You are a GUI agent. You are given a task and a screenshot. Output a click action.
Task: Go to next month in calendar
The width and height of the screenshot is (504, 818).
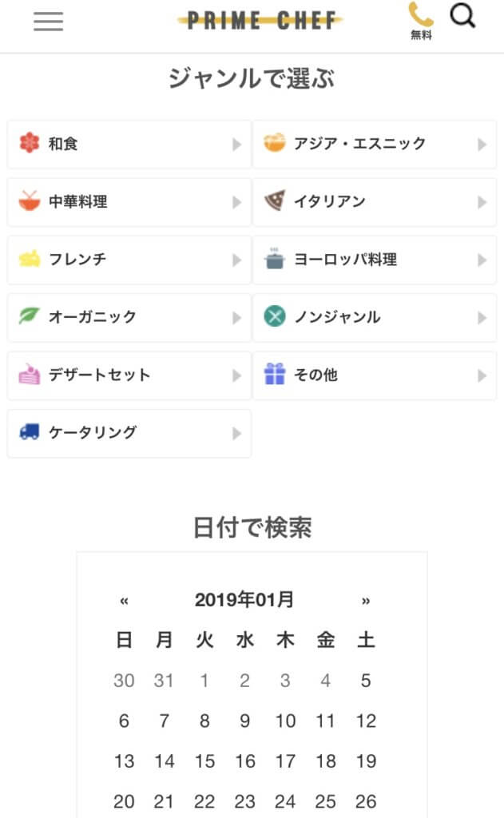366,601
